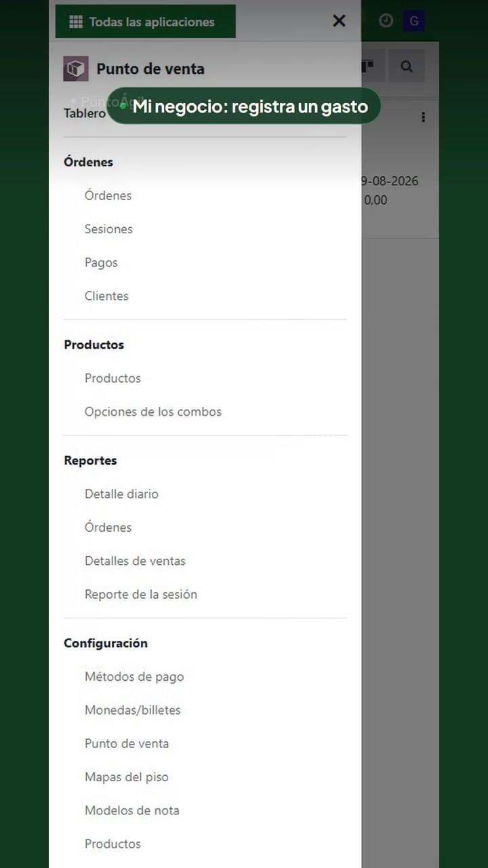Screen dimensions: 488x868
Task: Go to Monedas/billetes settings
Action: 133,710
